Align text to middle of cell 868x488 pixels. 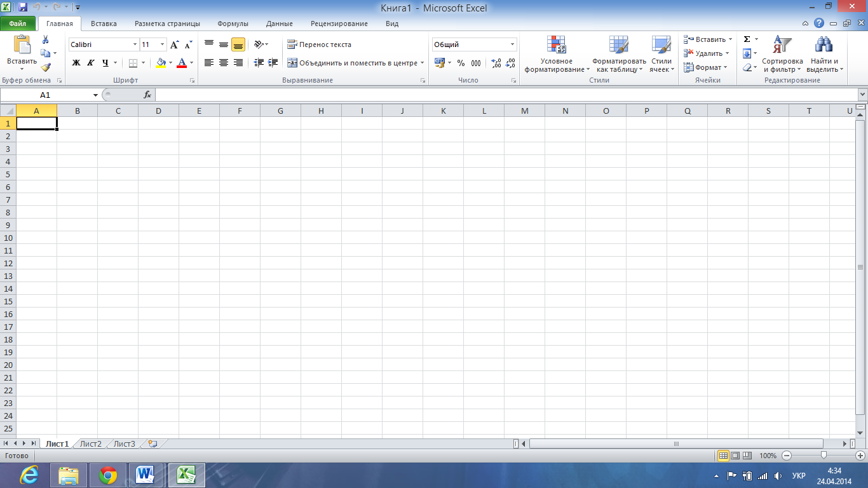224,44
